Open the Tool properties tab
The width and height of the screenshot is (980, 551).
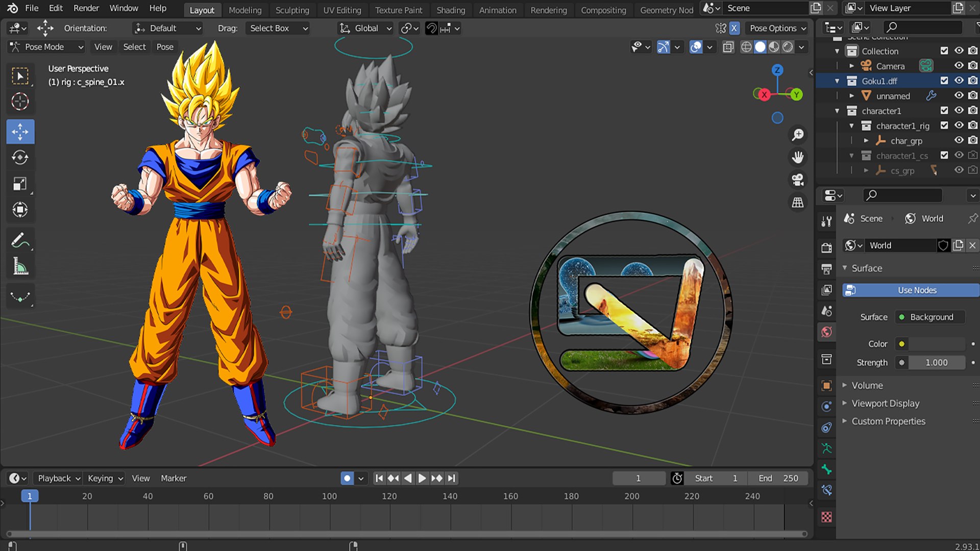click(x=826, y=221)
